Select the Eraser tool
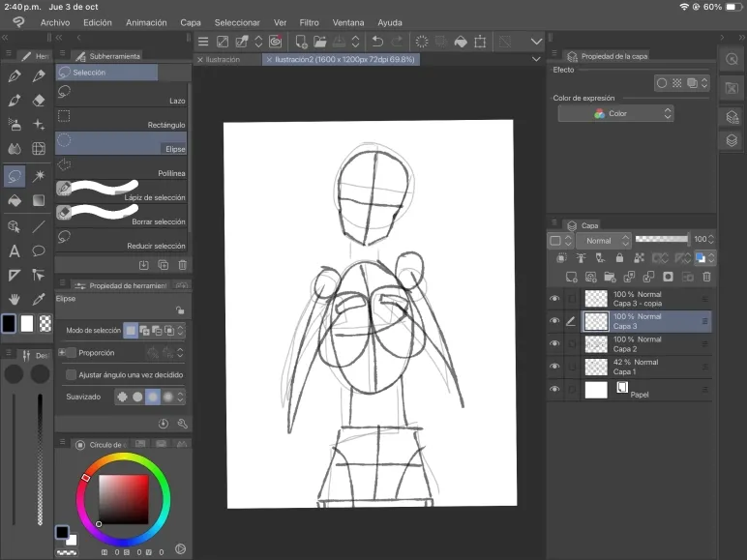 tap(39, 101)
